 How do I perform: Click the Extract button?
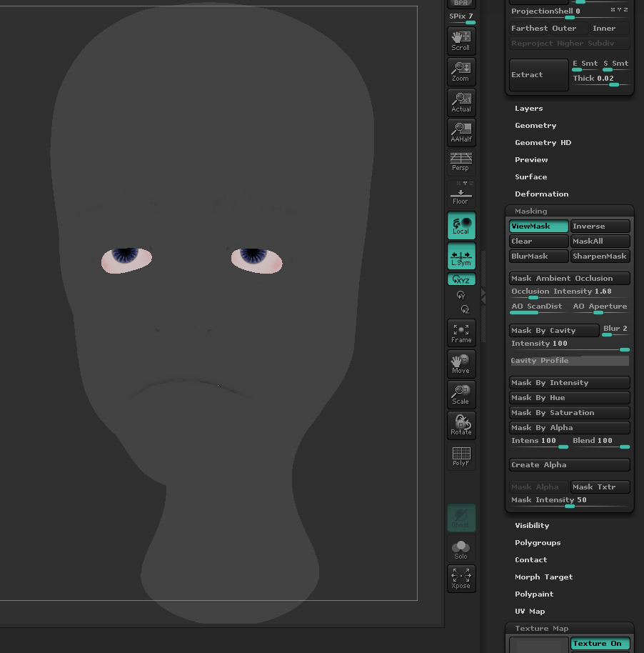click(x=538, y=75)
